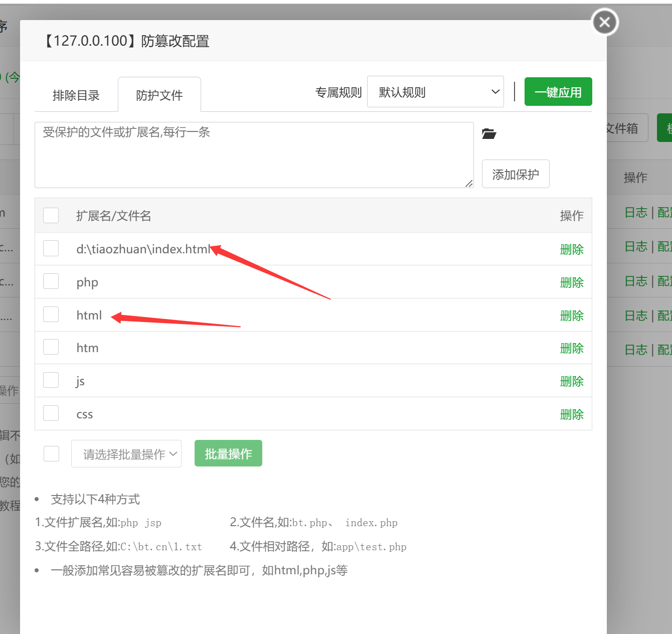Open the 请选择批量操作 dropdown

click(126, 454)
